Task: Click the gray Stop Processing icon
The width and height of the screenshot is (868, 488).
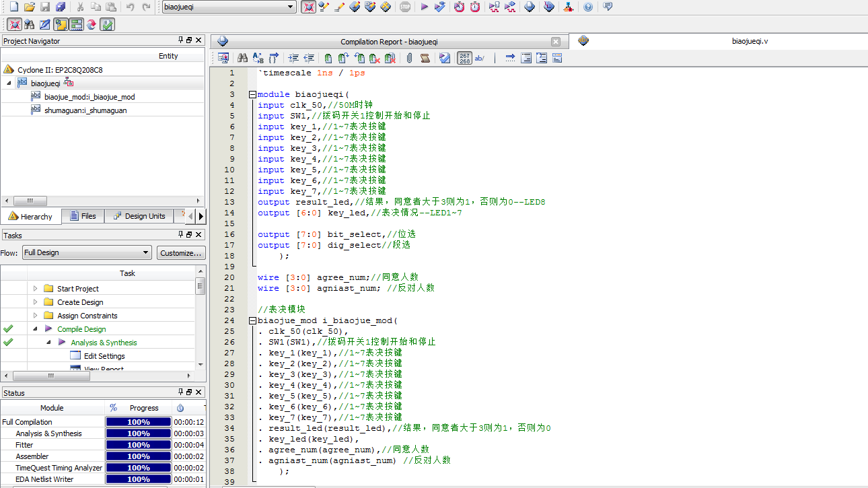Action: [405, 7]
